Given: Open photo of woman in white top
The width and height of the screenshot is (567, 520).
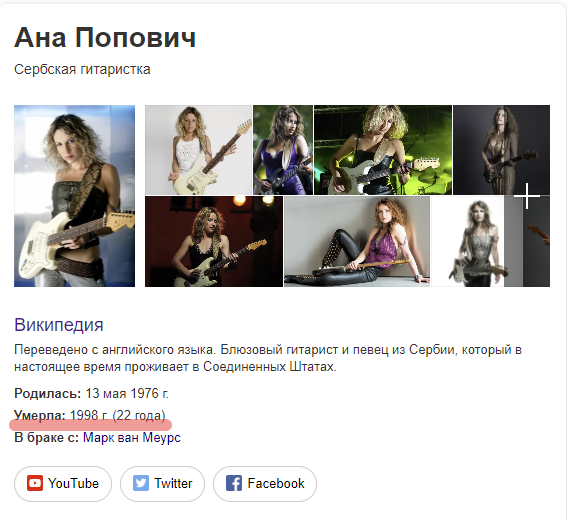Looking at the screenshot, I should click(x=198, y=150).
